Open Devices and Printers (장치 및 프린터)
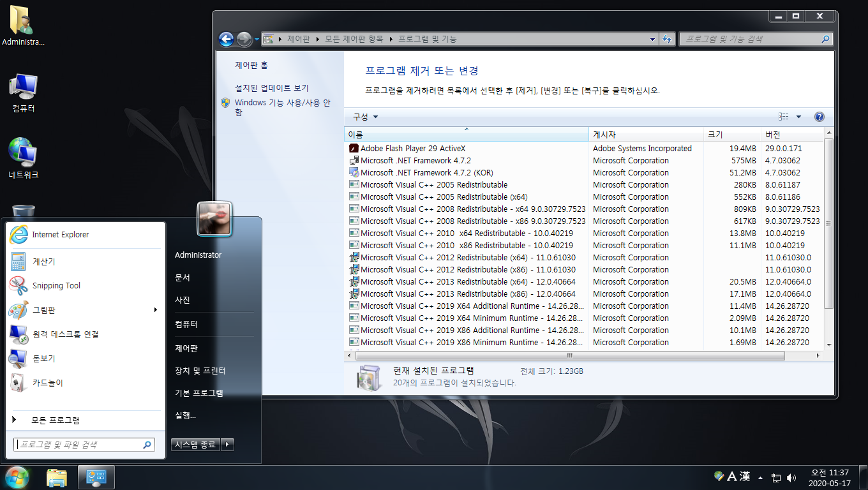Viewport: 868px width, 490px height. [200, 371]
